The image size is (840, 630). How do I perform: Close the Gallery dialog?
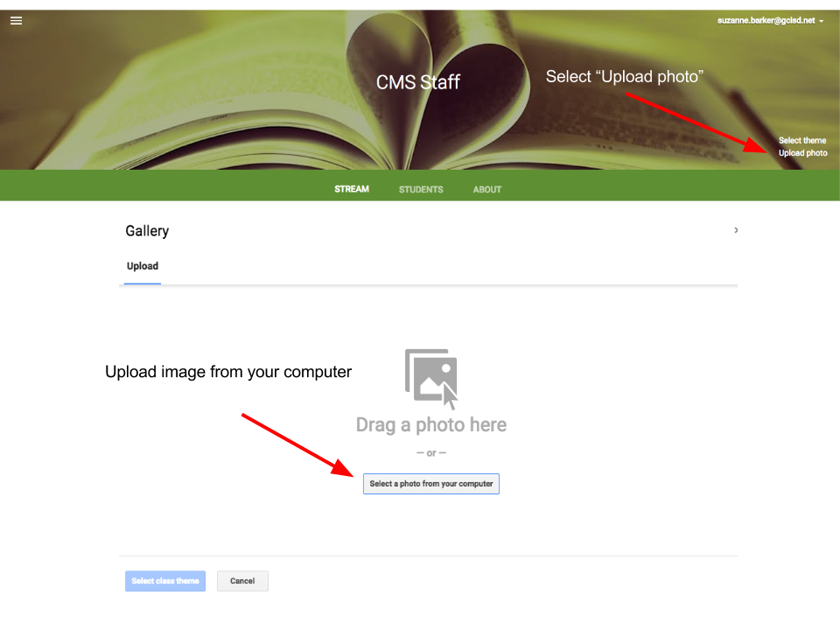pyautogui.click(x=735, y=230)
